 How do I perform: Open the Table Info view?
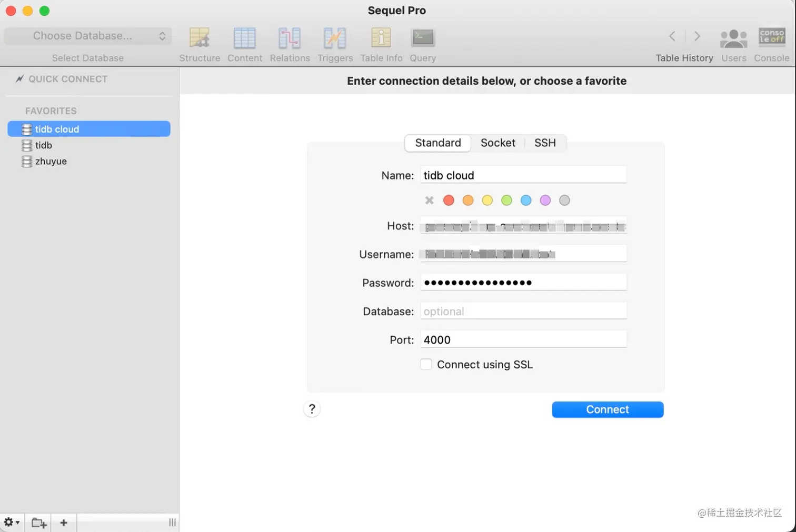381,45
